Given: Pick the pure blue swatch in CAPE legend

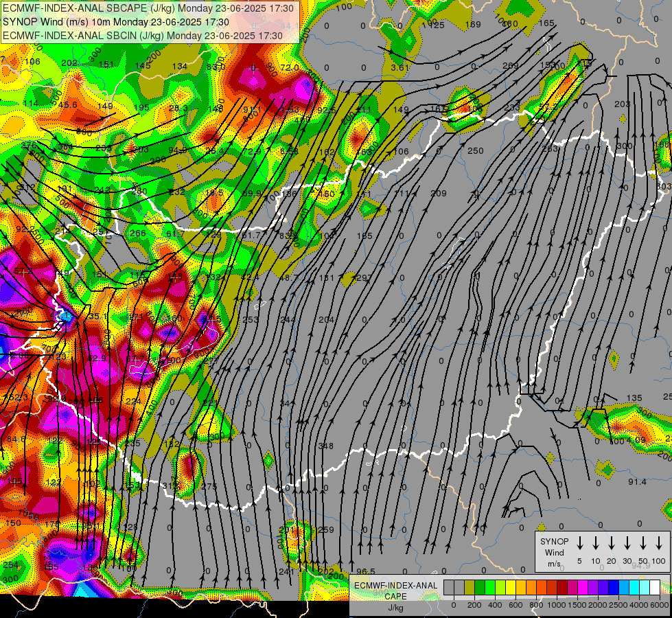Looking at the screenshot, I should click(x=614, y=588).
